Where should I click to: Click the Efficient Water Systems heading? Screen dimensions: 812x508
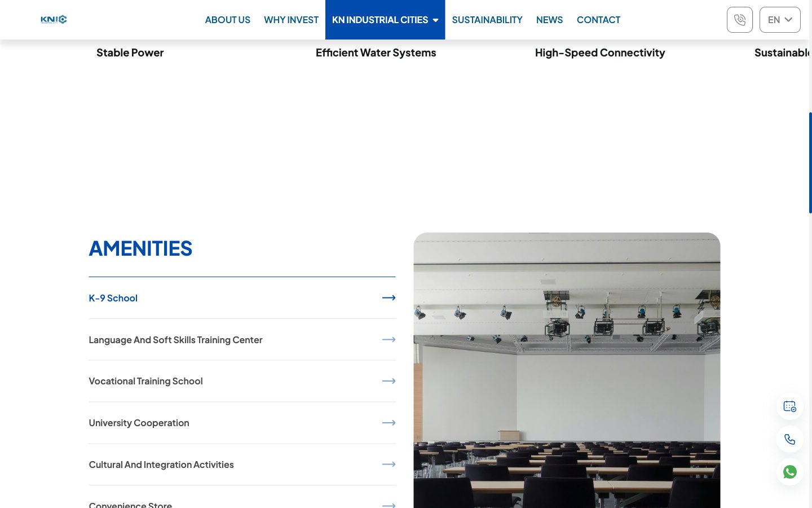point(376,52)
